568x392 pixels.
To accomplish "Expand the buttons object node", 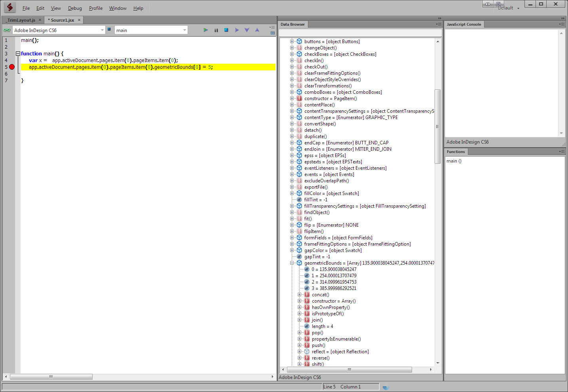I will click(x=292, y=42).
